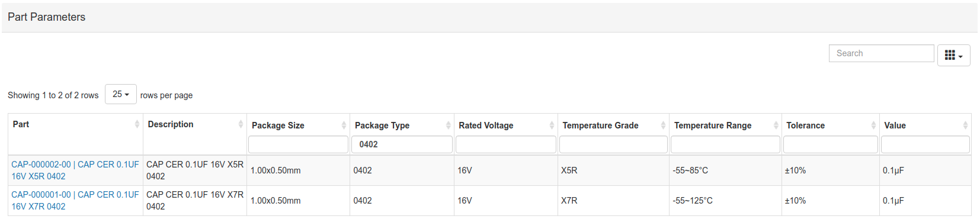
Task: Click the Tolerance filter field
Action: (831, 144)
